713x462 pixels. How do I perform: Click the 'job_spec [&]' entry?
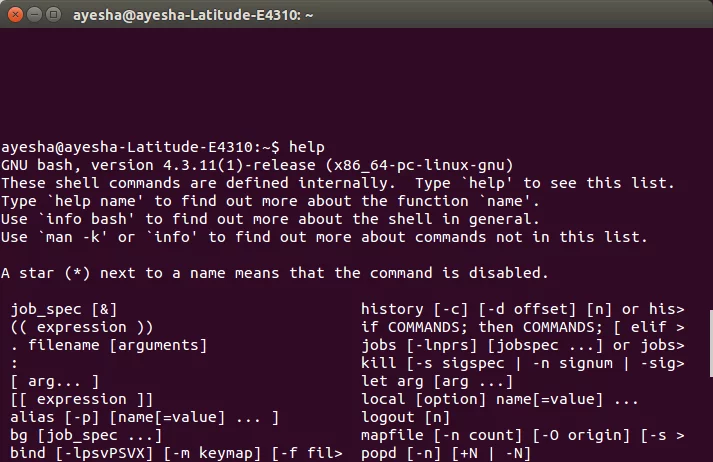pos(64,309)
